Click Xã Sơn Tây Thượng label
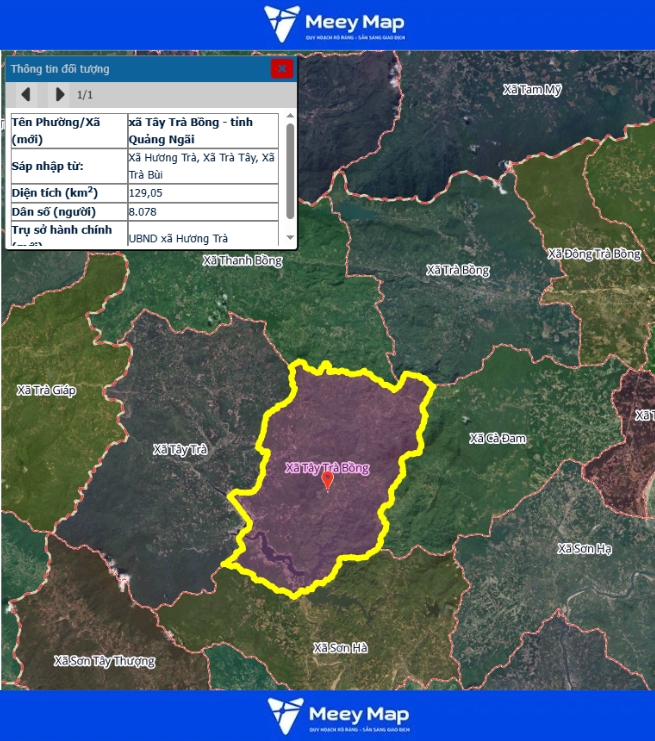This screenshot has width=655, height=741. pos(104,661)
